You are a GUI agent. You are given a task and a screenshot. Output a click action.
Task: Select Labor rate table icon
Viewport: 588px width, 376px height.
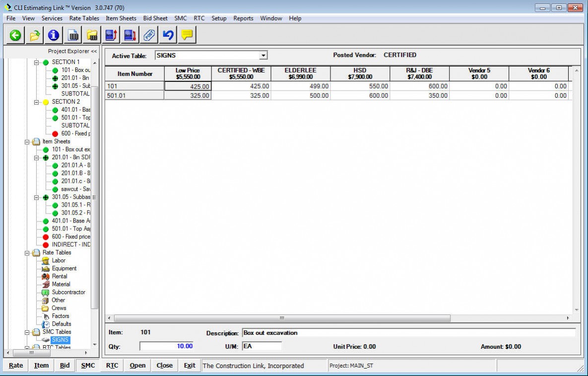[x=45, y=260]
